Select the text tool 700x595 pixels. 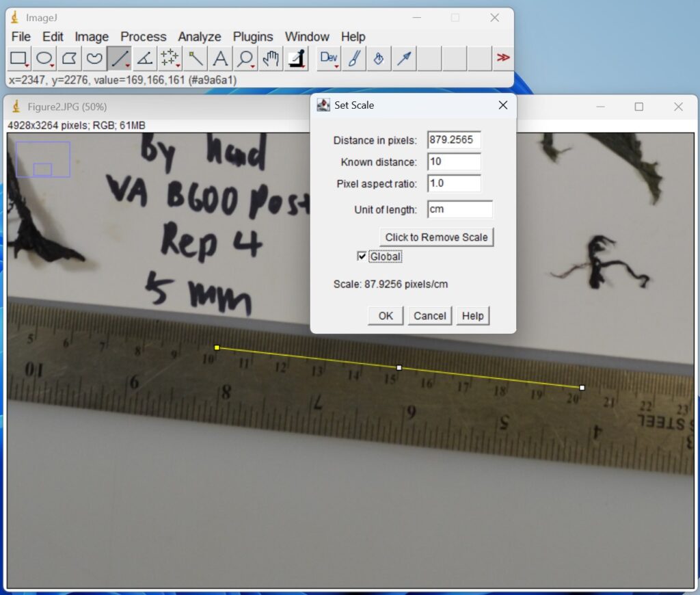[x=220, y=59]
